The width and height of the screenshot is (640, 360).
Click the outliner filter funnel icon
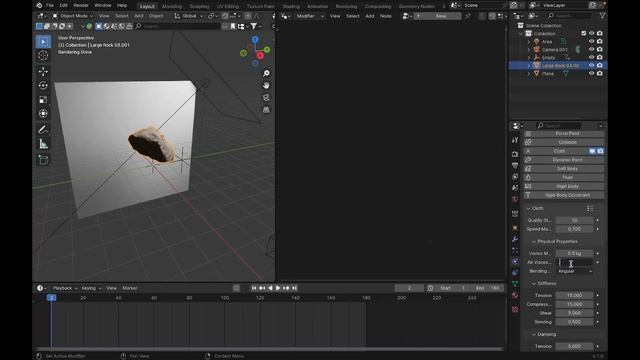[602, 16]
